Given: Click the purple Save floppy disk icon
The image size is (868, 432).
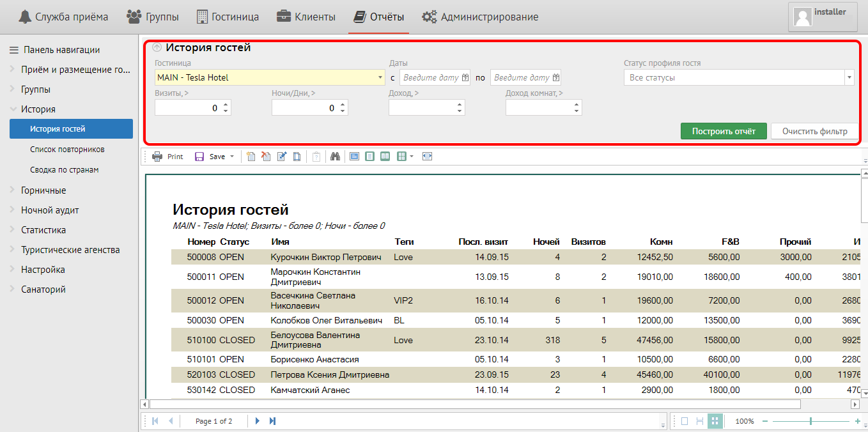Looking at the screenshot, I should point(199,157).
